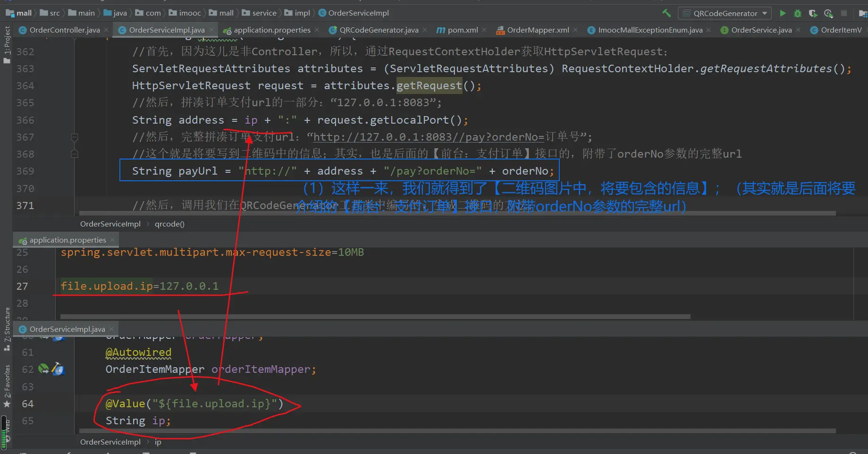Open the pom.xml editor tab
The height and width of the screenshot is (454, 868).
(462, 30)
